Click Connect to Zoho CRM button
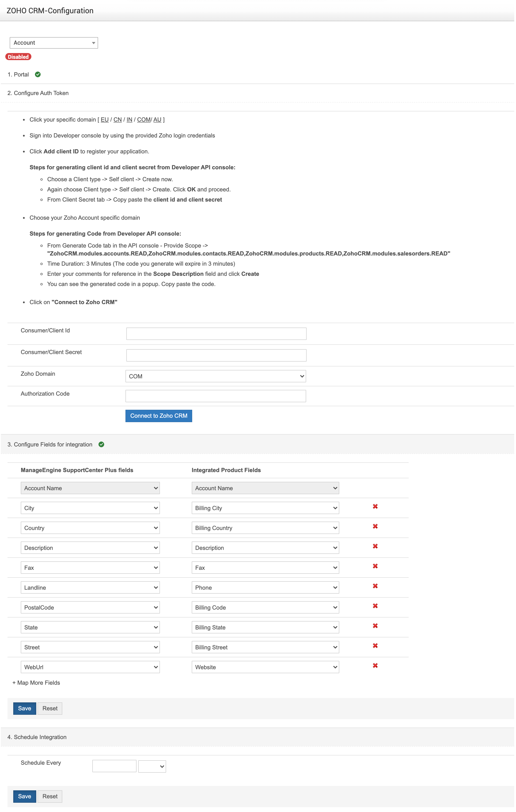 point(158,416)
